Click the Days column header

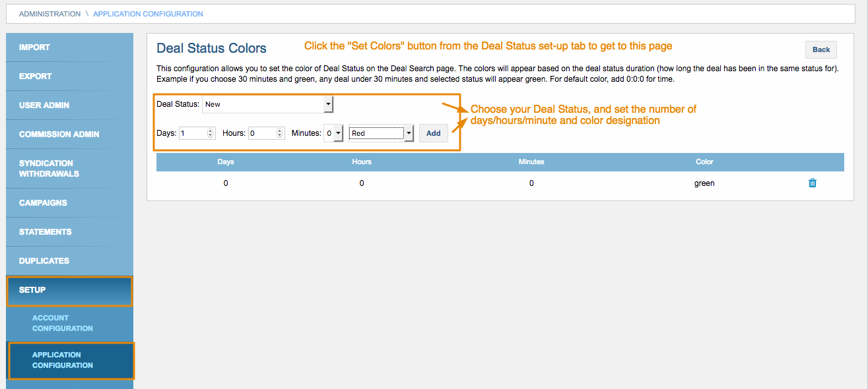[226, 162]
